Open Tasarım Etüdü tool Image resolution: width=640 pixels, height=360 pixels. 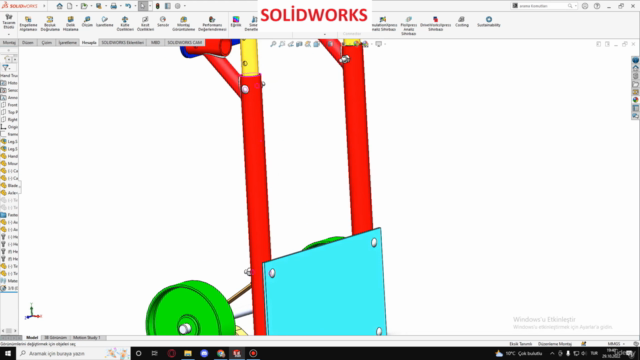coord(9,21)
